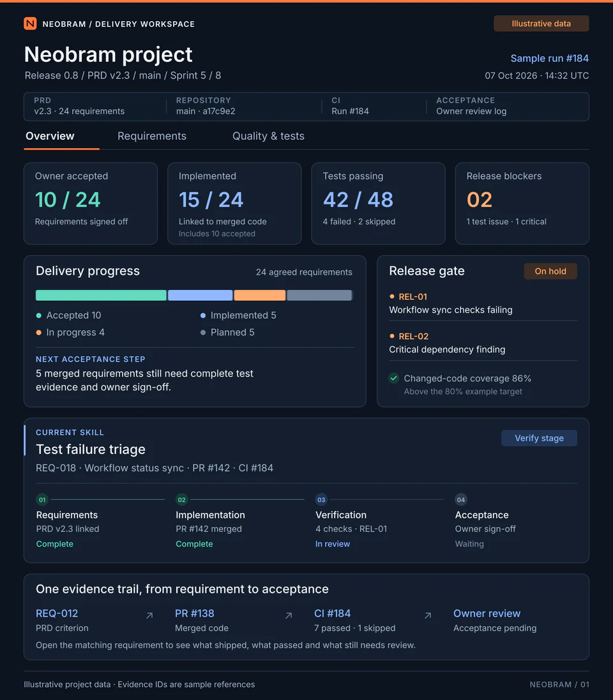Switch to the Overview tab
This screenshot has width=613, height=700.
pyautogui.click(x=50, y=136)
